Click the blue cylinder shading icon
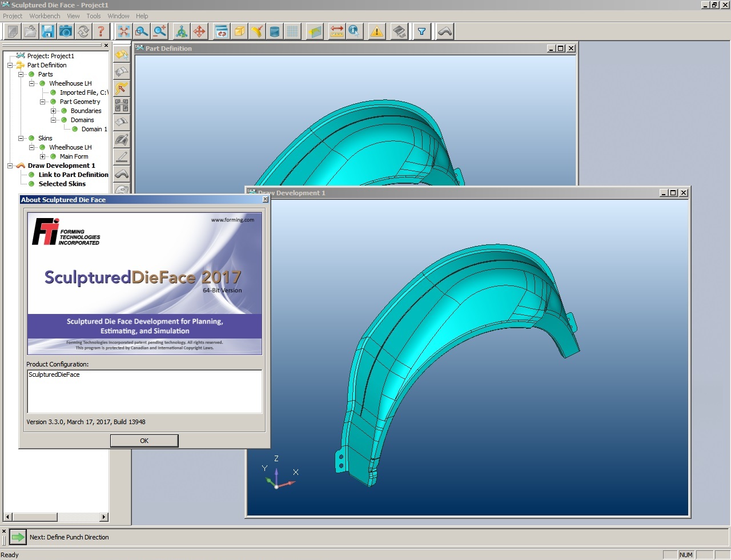The width and height of the screenshot is (731, 560). tap(275, 31)
